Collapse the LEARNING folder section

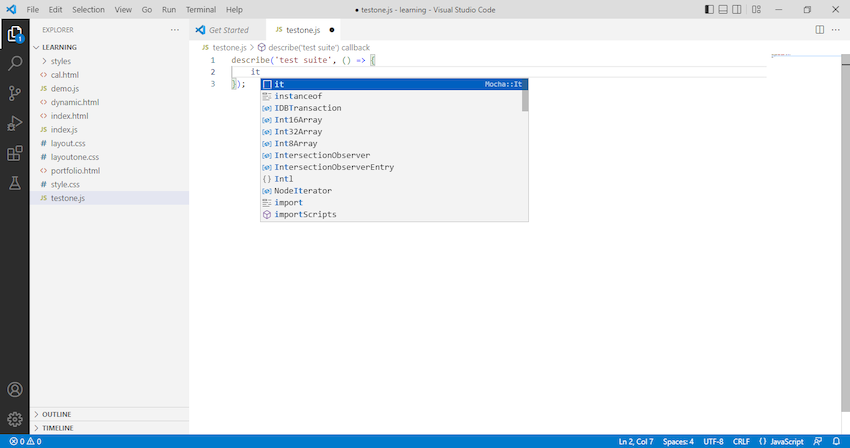pyautogui.click(x=110, y=47)
